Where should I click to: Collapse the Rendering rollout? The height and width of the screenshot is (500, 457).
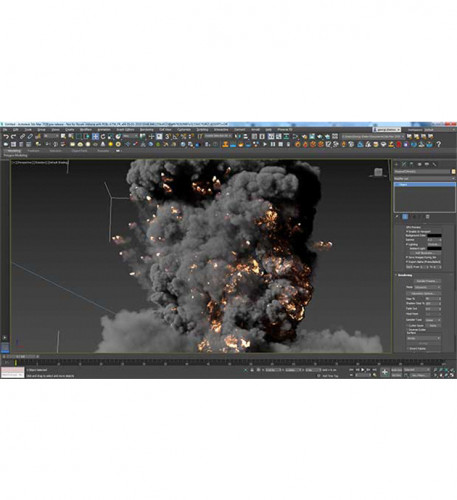pyautogui.click(x=405, y=275)
